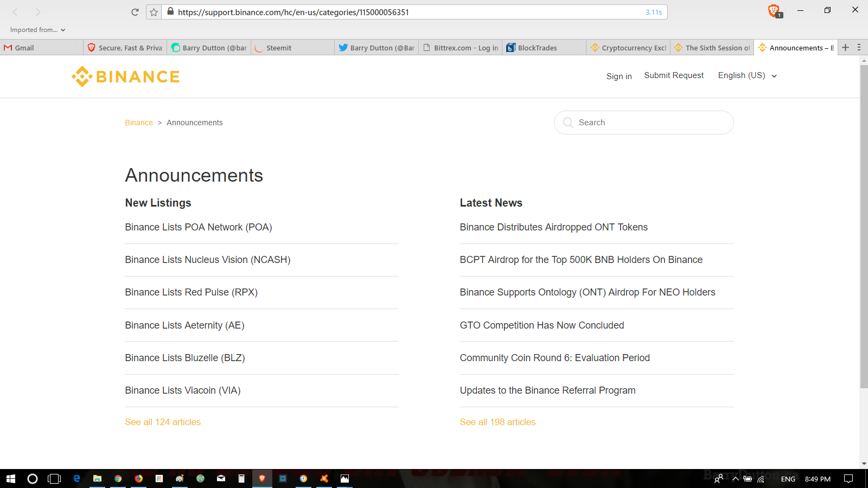Switch to the BlockTrades tab
This screenshot has height=488, width=868.
(544, 48)
